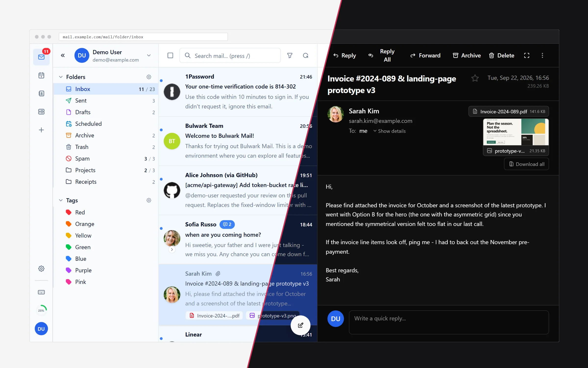Open the prototype image thumbnail
This screenshot has height=368, width=588.
[x=516, y=132]
